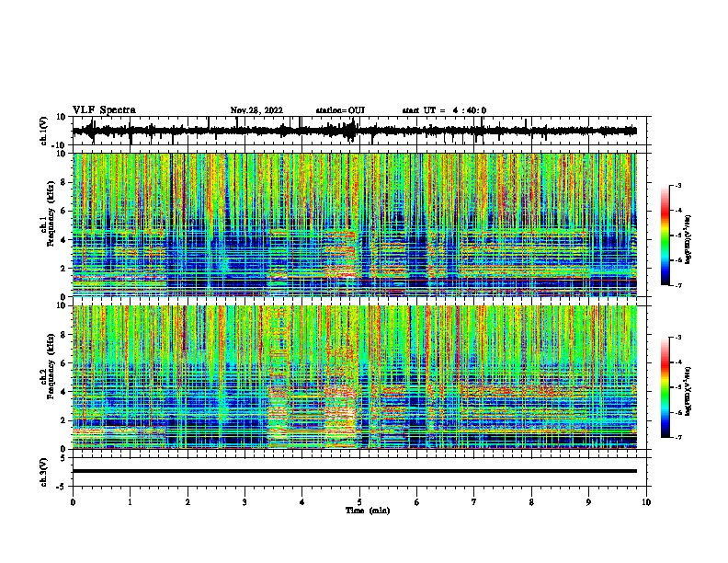Click the ch.1 voltage waveform trace
Image resolution: width=728 pixels, height=563 pixels.
click(x=354, y=131)
